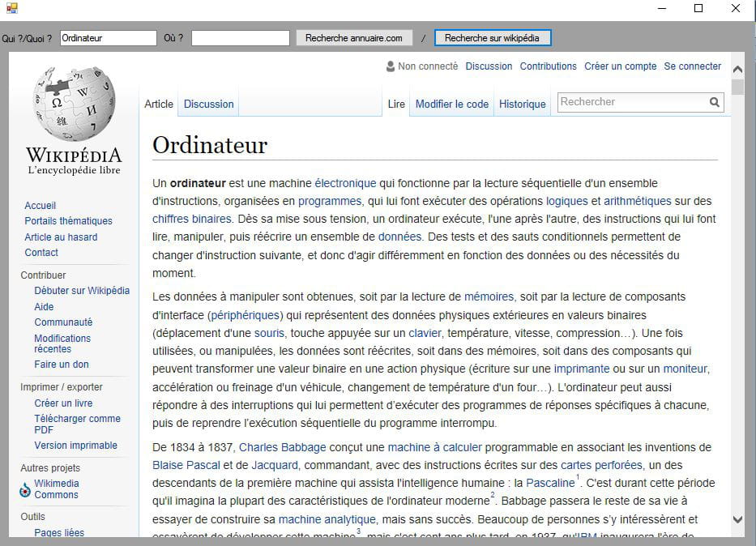Image resolution: width=756 pixels, height=546 pixels.
Task: Open Version imprimable link
Action: pyautogui.click(x=75, y=446)
